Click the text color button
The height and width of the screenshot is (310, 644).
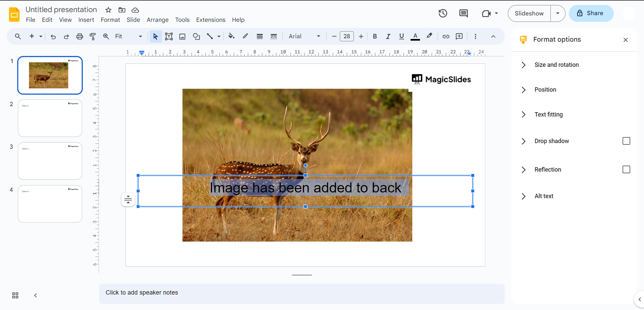[415, 36]
